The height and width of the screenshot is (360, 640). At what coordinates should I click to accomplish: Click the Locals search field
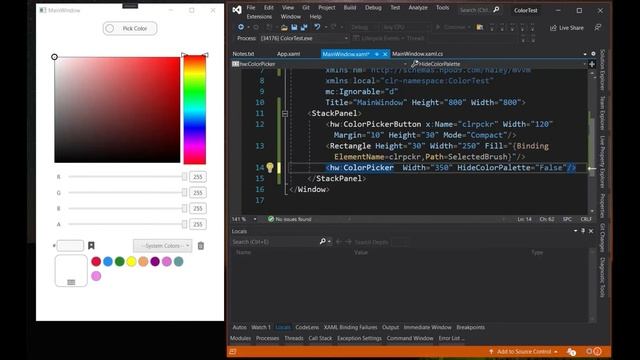[276, 242]
